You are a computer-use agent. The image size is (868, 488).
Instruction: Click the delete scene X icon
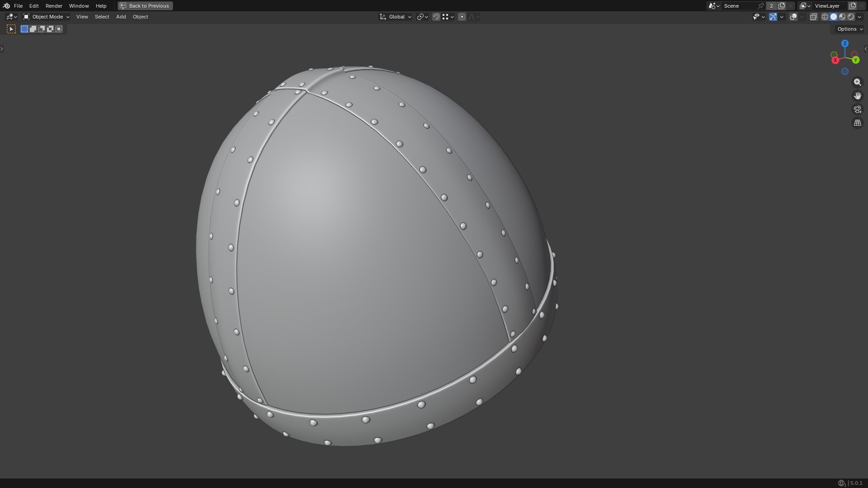point(791,6)
